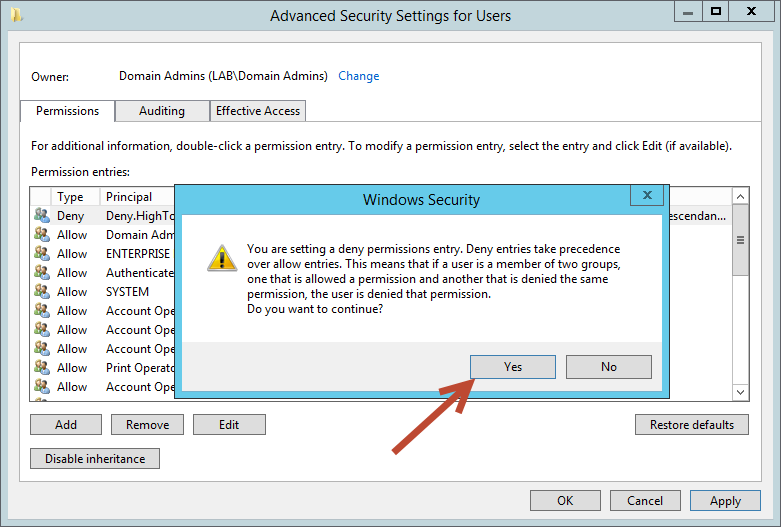The width and height of the screenshot is (781, 527).
Task: Click the ENTERPRISE row's user group icon
Action: [42, 254]
